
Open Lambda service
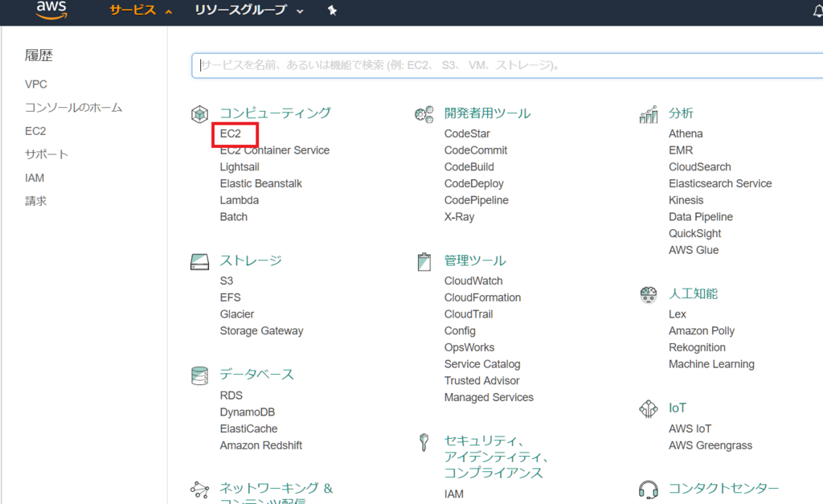(240, 200)
